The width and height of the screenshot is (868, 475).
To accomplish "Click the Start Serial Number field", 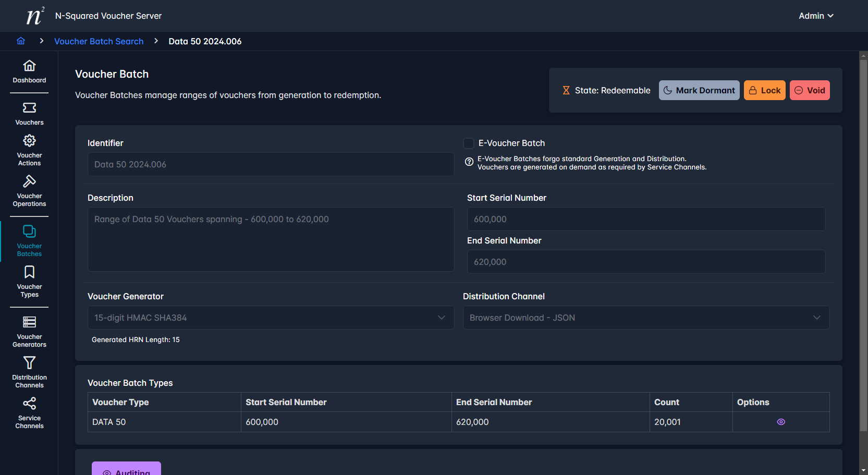I will 645,219.
